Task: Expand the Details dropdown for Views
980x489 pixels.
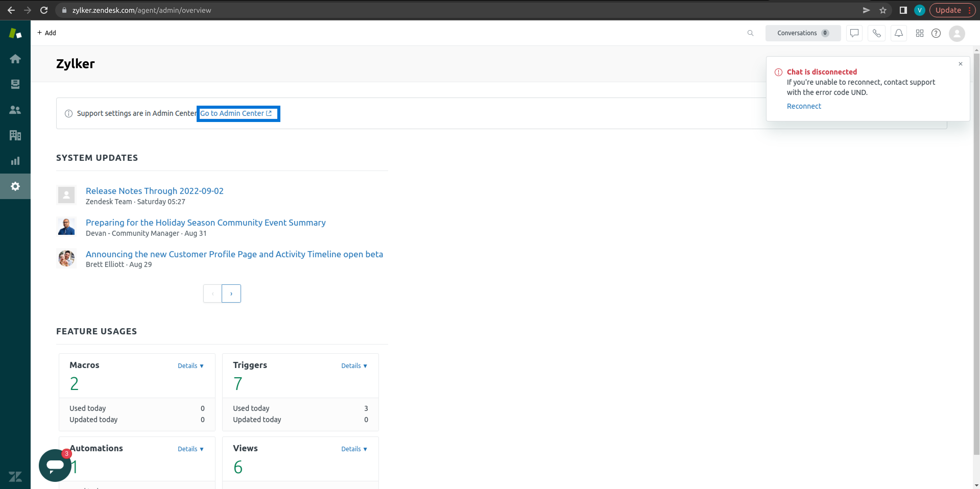Action: [x=354, y=449]
